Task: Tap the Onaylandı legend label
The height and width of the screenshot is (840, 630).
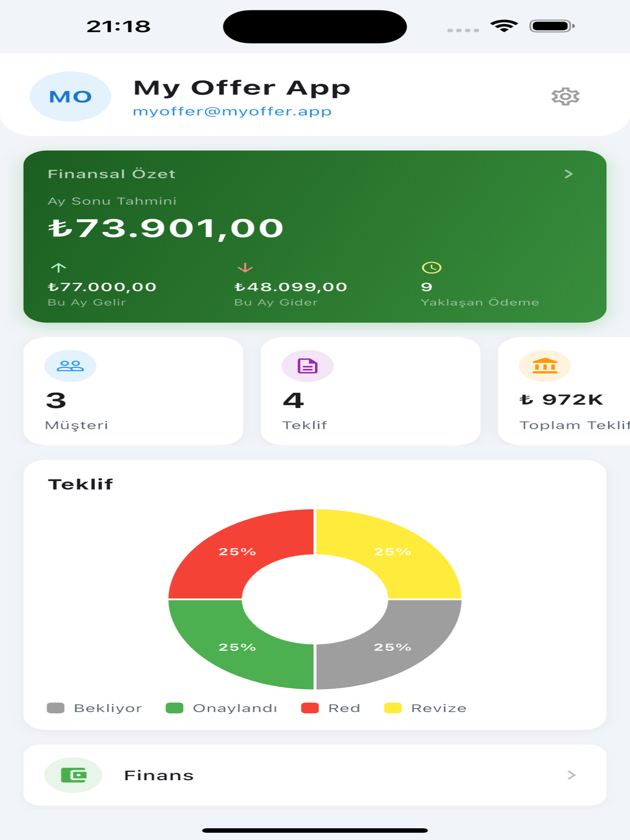Action: (235, 708)
